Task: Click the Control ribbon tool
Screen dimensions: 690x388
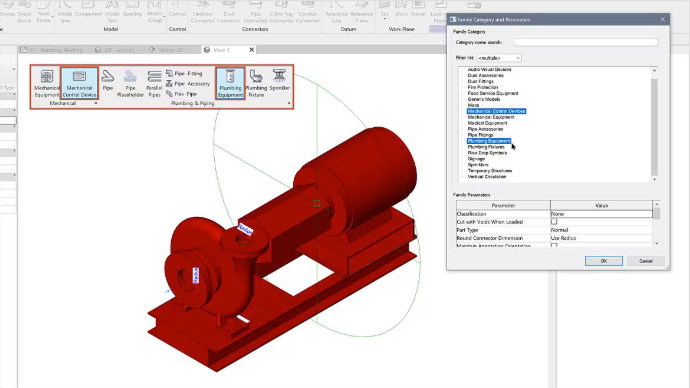Action: 177,10
